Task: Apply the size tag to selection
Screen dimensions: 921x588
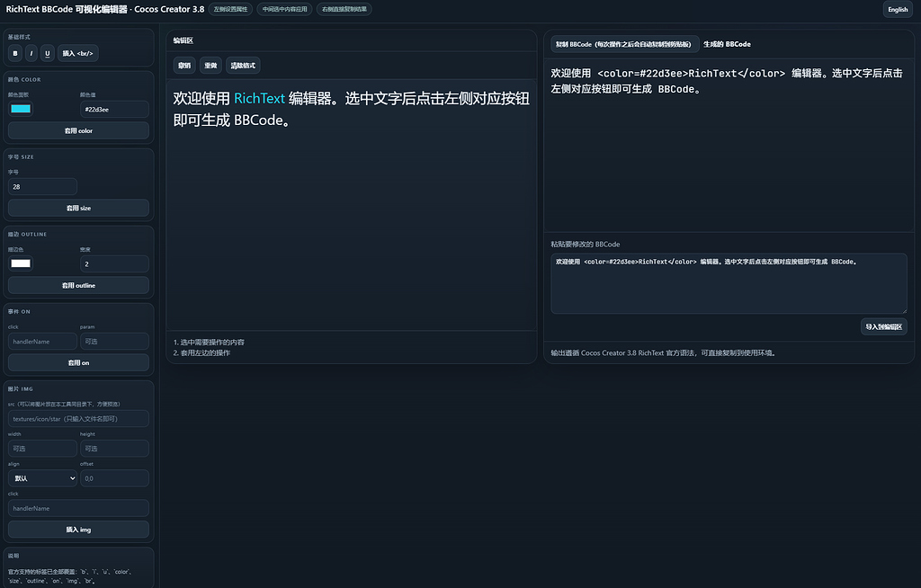Action: pos(78,208)
